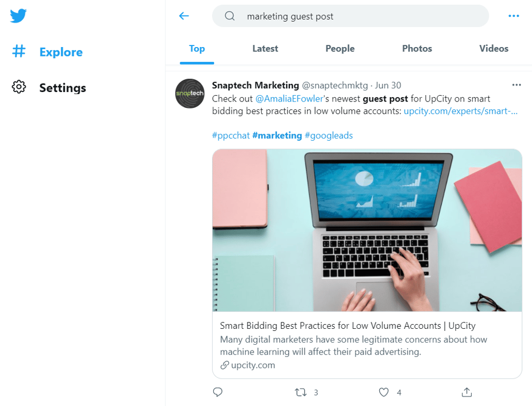This screenshot has height=406, width=532.
Task: Retweet the Snaptech Marketing post
Action: pyautogui.click(x=301, y=392)
